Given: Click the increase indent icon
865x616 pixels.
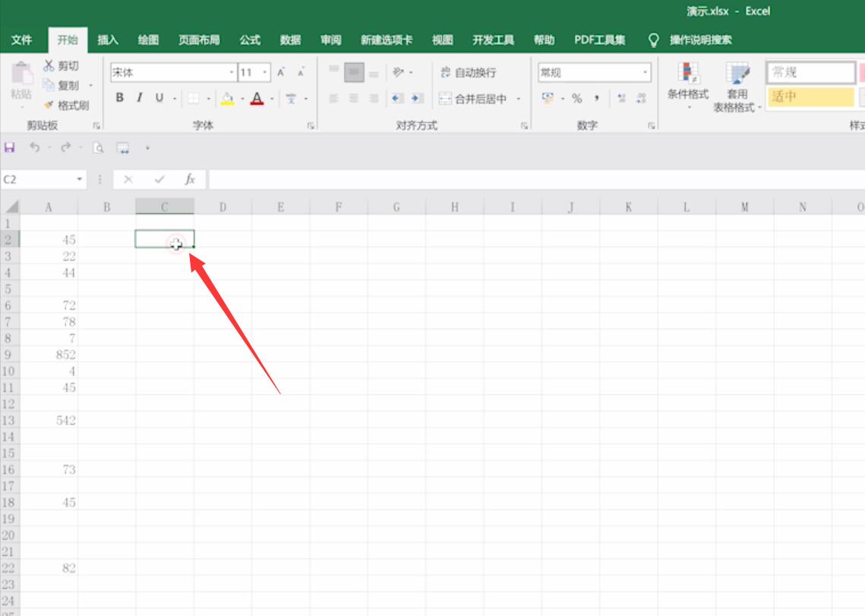Looking at the screenshot, I should (x=417, y=98).
